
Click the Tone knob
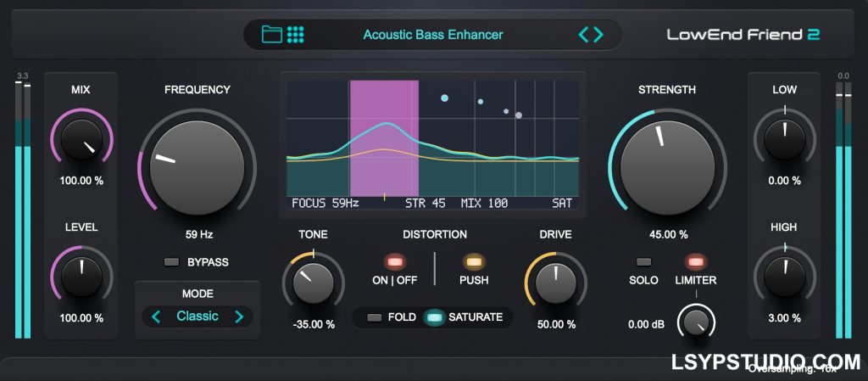(x=314, y=283)
